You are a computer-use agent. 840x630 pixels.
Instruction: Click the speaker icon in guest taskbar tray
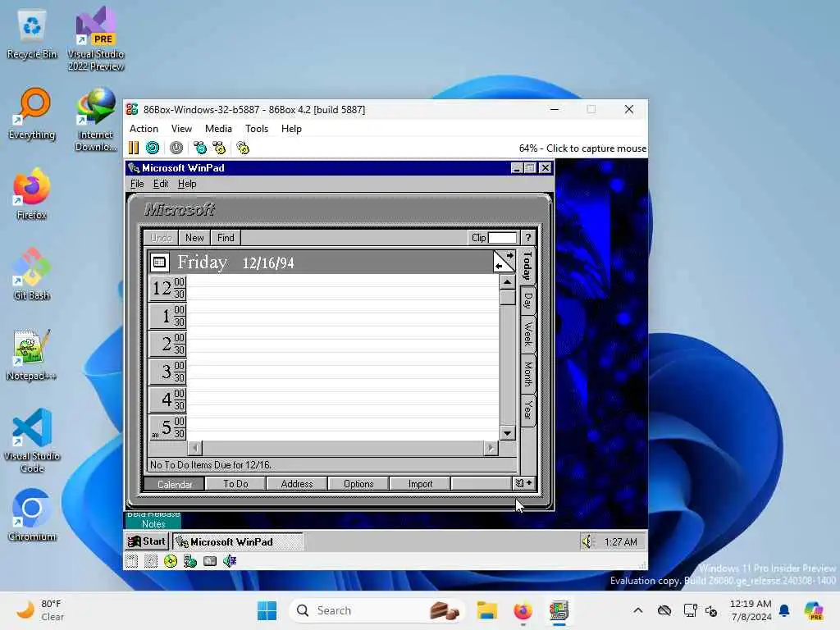[x=587, y=541]
